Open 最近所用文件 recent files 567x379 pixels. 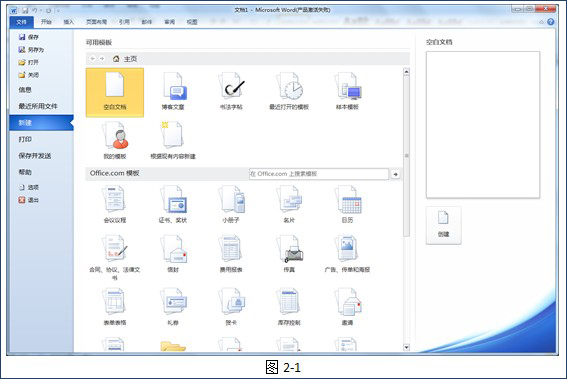click(38, 106)
